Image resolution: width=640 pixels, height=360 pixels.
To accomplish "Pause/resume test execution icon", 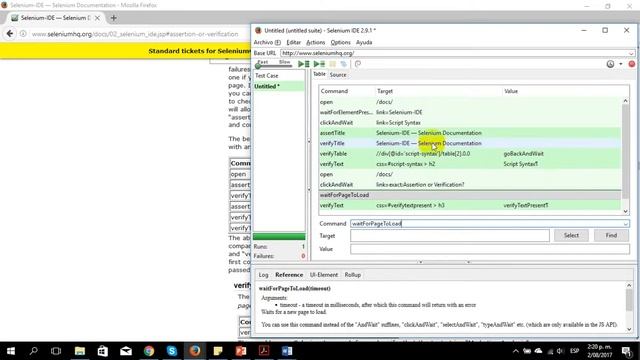I will click(x=333, y=64).
